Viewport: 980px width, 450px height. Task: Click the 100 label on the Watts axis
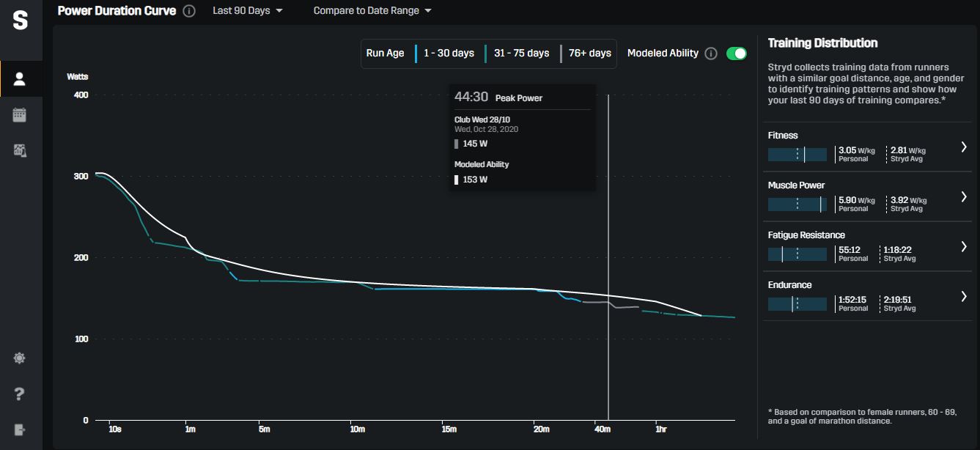pos(81,339)
